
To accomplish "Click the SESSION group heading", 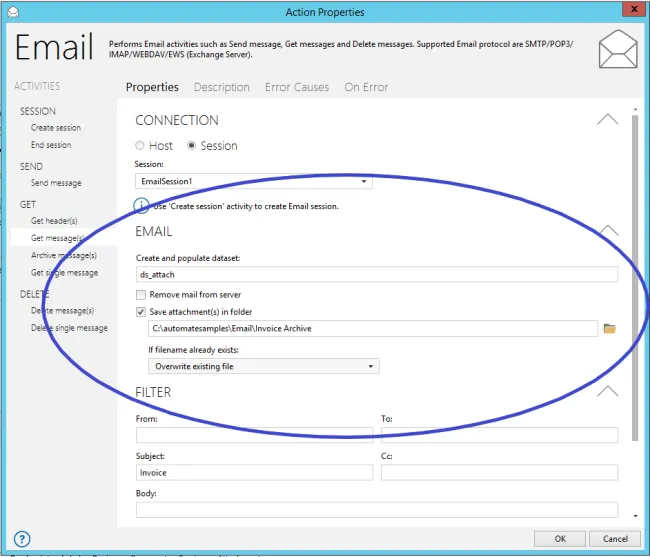I will [x=38, y=111].
